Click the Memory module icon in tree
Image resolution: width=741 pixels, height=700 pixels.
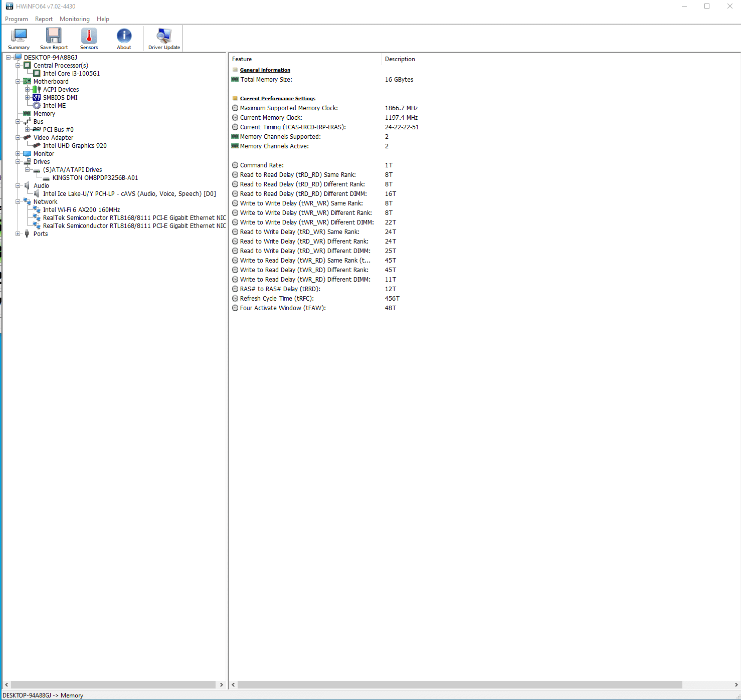[x=27, y=113]
